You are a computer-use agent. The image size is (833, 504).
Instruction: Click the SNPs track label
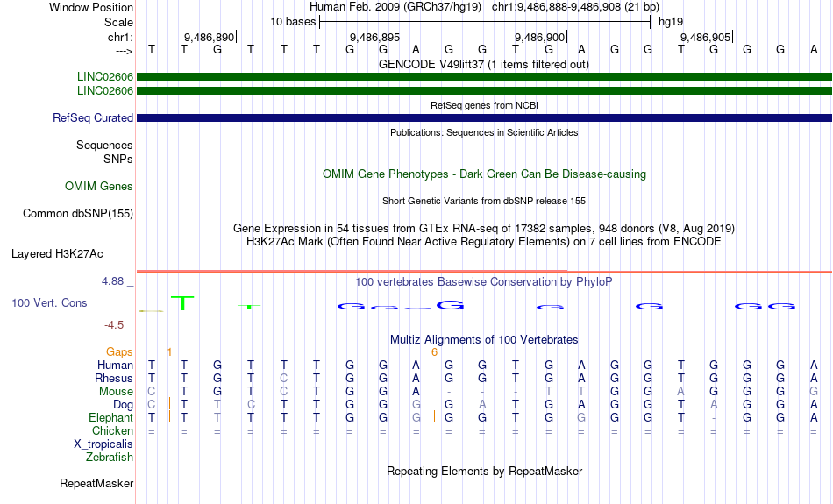click(118, 159)
